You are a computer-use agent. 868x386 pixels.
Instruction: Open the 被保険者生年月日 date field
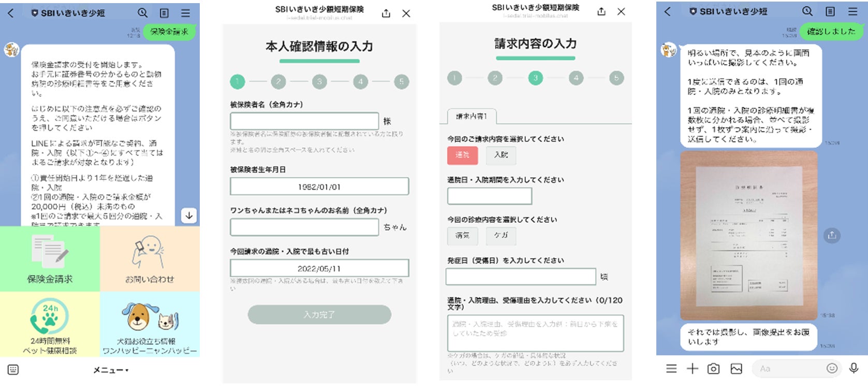319,187
